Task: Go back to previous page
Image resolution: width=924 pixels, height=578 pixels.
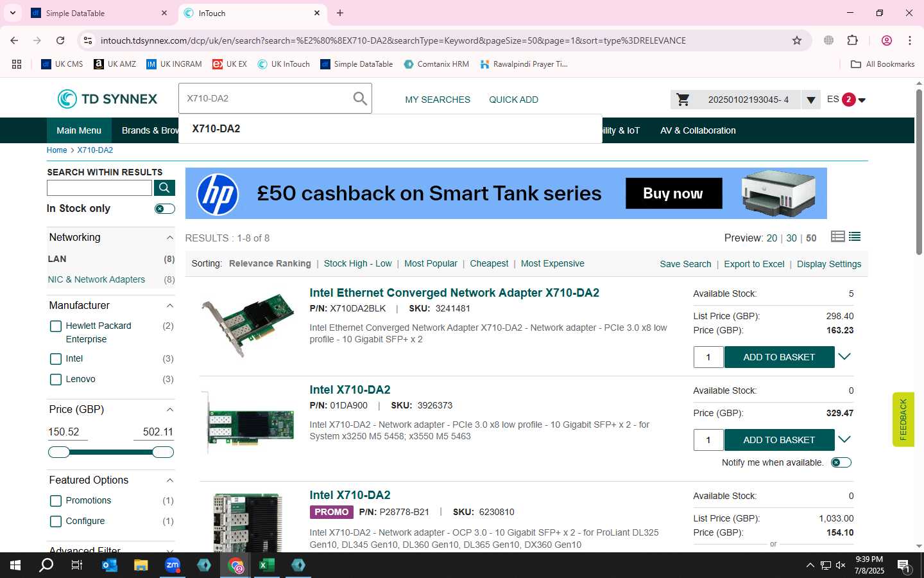Action: [14, 40]
